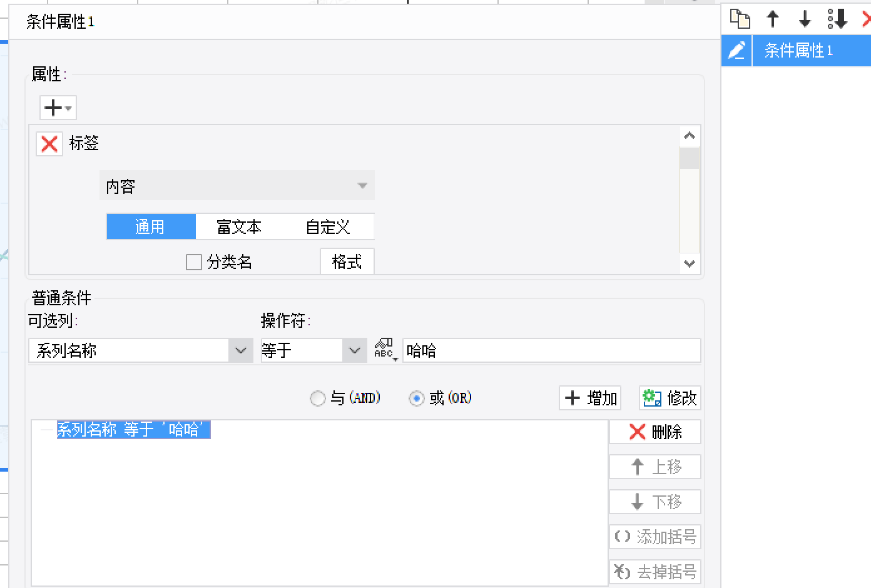The image size is (871, 588).
Task: Click the move down arrow icon in right panel
Action: point(805,19)
